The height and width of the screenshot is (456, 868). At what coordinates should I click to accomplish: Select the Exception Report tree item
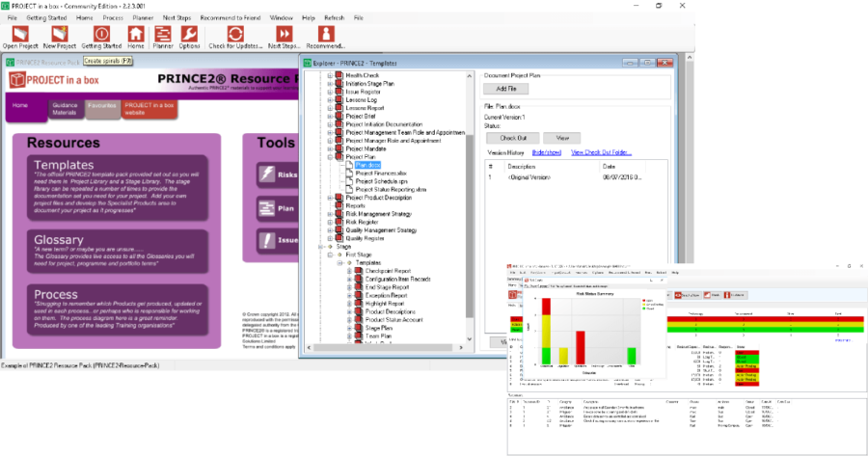(x=387, y=296)
